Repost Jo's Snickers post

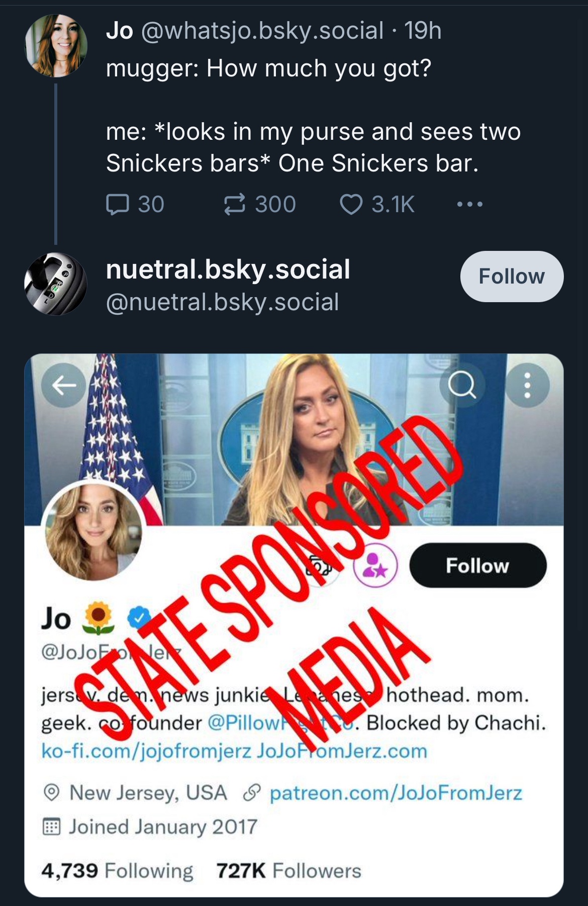pyautogui.click(x=234, y=205)
